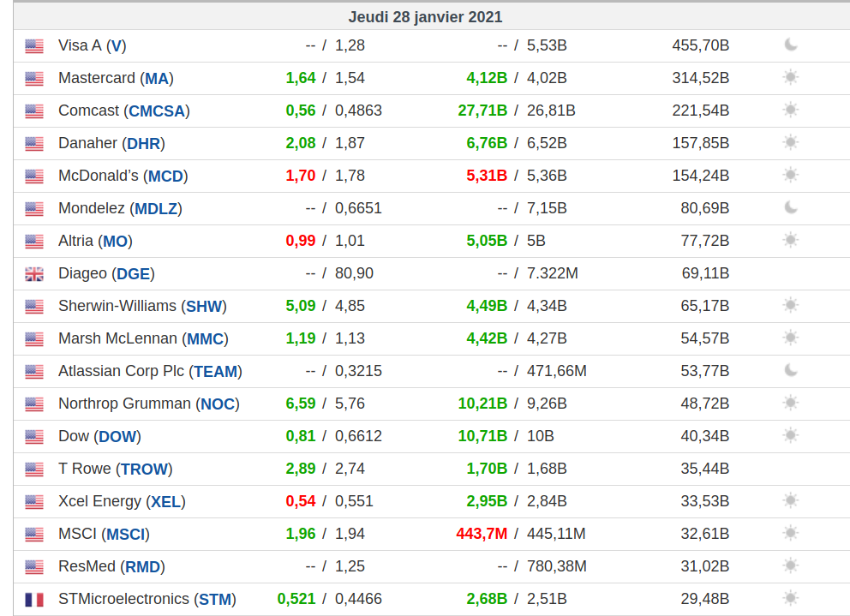The width and height of the screenshot is (850, 616).
Task: Click T Rowe's market cap 35,44B
Action: coord(704,469)
